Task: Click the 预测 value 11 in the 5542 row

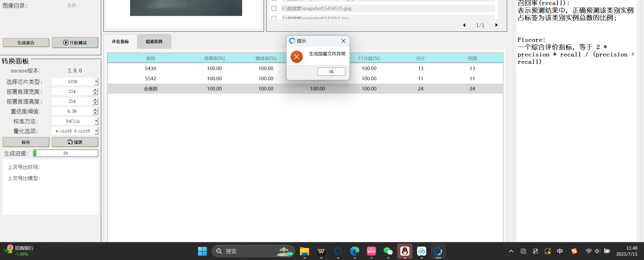Action: tap(472, 78)
